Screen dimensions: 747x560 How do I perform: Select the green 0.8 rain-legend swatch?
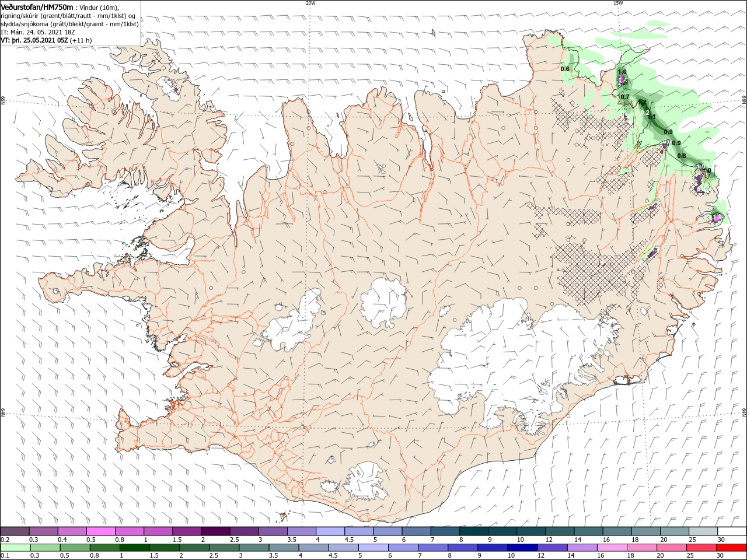click(x=104, y=548)
